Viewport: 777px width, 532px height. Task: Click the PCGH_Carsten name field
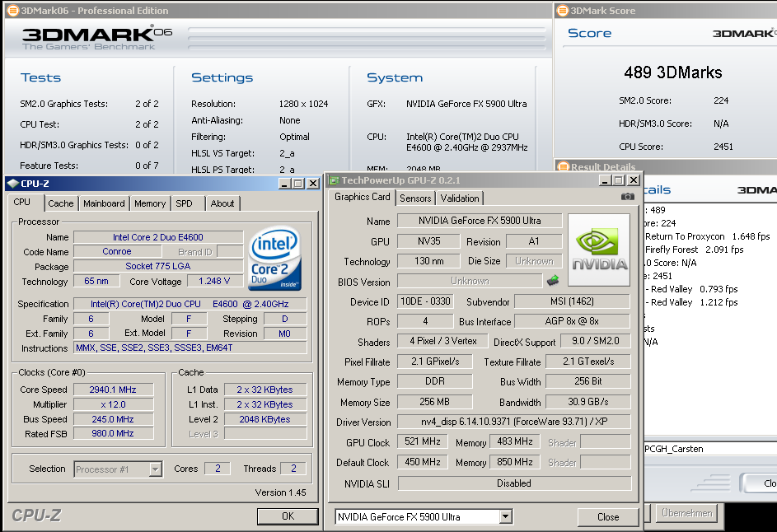click(x=710, y=449)
